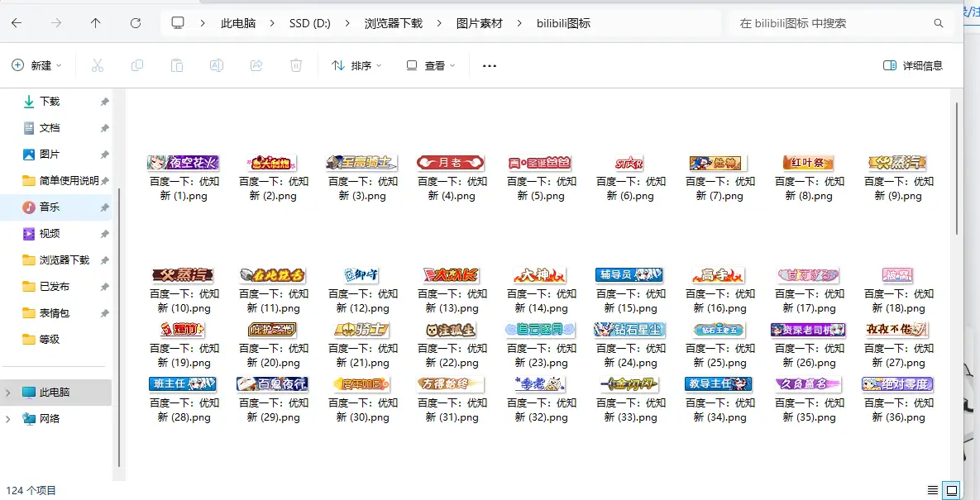Click the Rename icon in toolbar
980x500 pixels.
tap(216, 65)
